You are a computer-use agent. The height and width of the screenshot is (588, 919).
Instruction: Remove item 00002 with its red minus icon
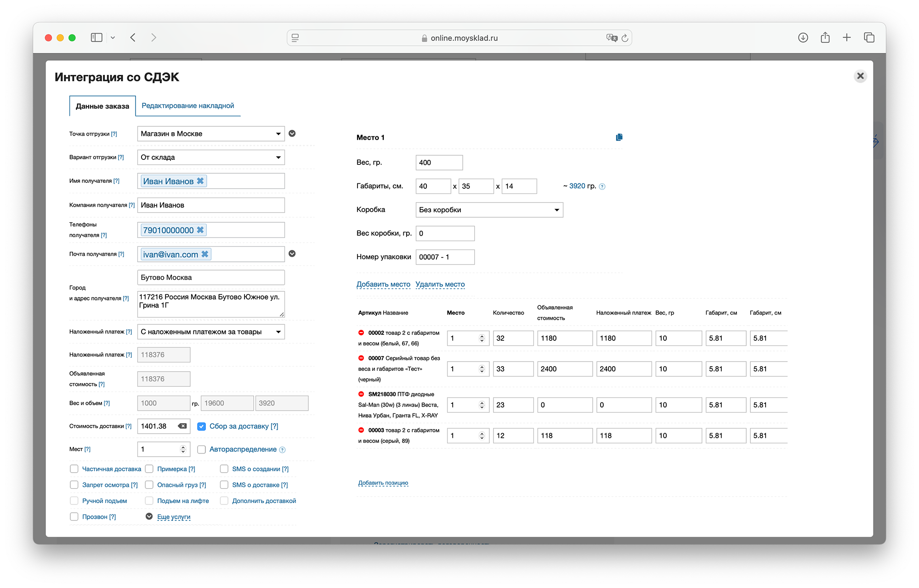(361, 333)
